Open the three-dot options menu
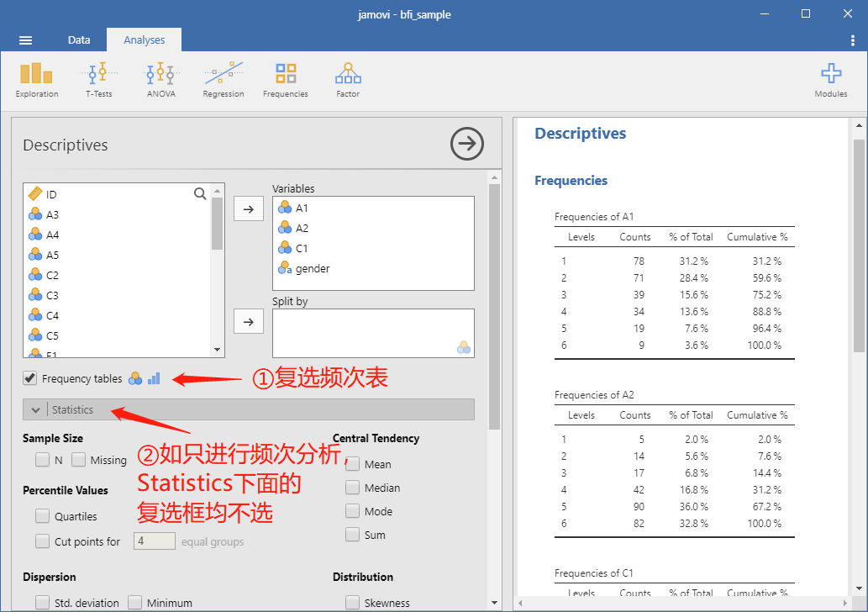The height and width of the screenshot is (612, 868). (x=853, y=40)
